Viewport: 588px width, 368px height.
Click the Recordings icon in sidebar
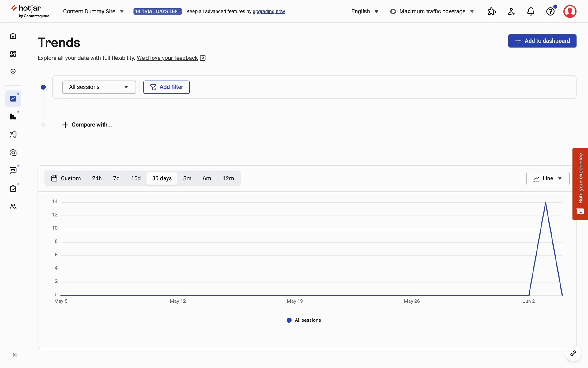(x=13, y=135)
